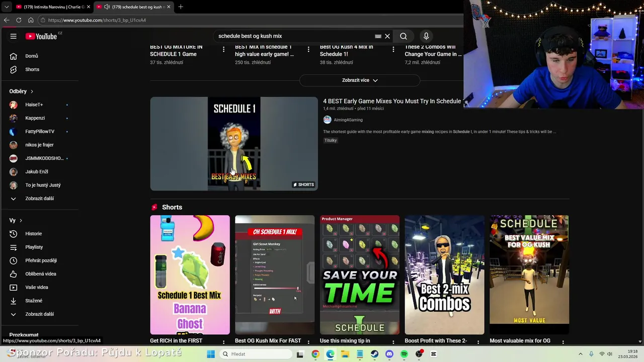Expand Zobrazit další under Vy section

pos(39,314)
